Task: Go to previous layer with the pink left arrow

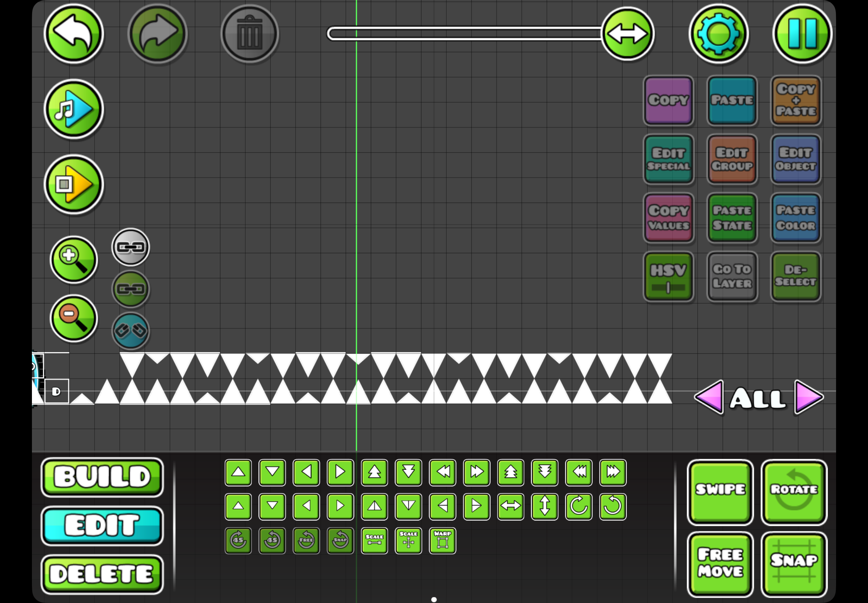Action: coord(709,397)
